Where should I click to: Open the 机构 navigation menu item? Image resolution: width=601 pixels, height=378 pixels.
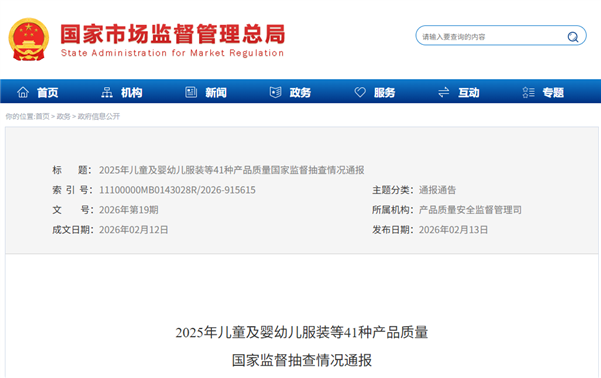(132, 92)
